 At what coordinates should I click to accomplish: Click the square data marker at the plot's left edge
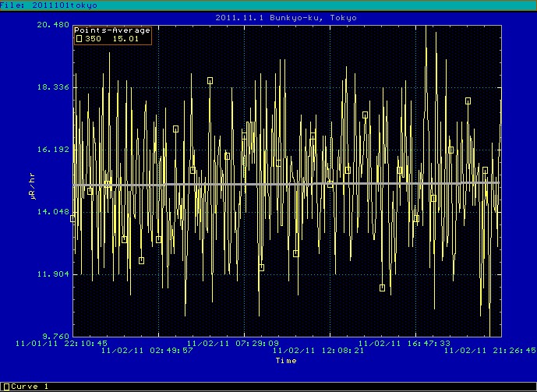pos(73,219)
